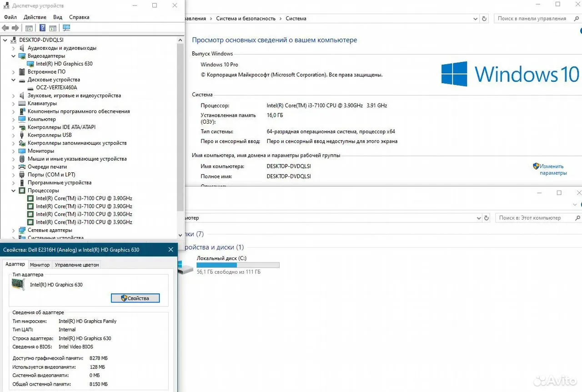Click the speaker icon beside Аудиовходы и аудиовыходы

(x=22, y=48)
